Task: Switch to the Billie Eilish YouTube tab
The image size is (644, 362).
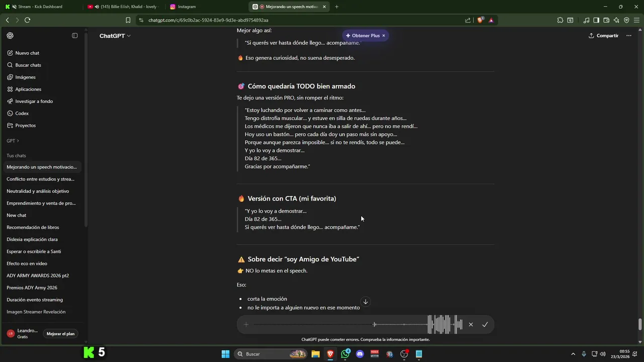Action: tap(123, 7)
